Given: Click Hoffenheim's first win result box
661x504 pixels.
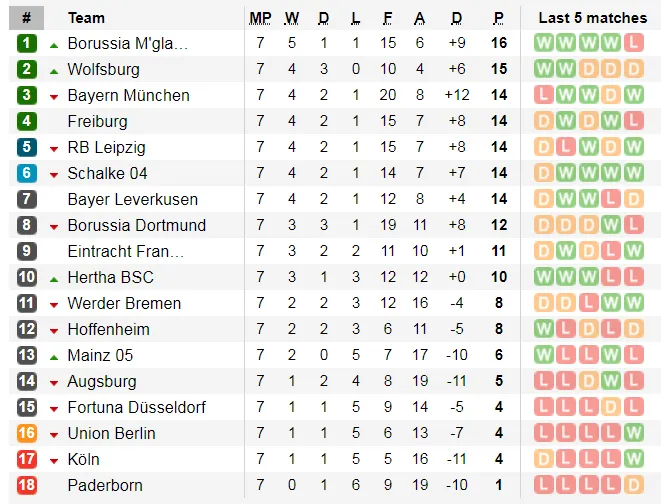Looking at the screenshot, I should point(544,329).
